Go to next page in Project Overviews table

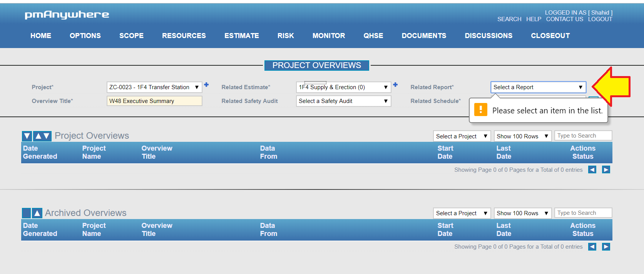tap(606, 170)
